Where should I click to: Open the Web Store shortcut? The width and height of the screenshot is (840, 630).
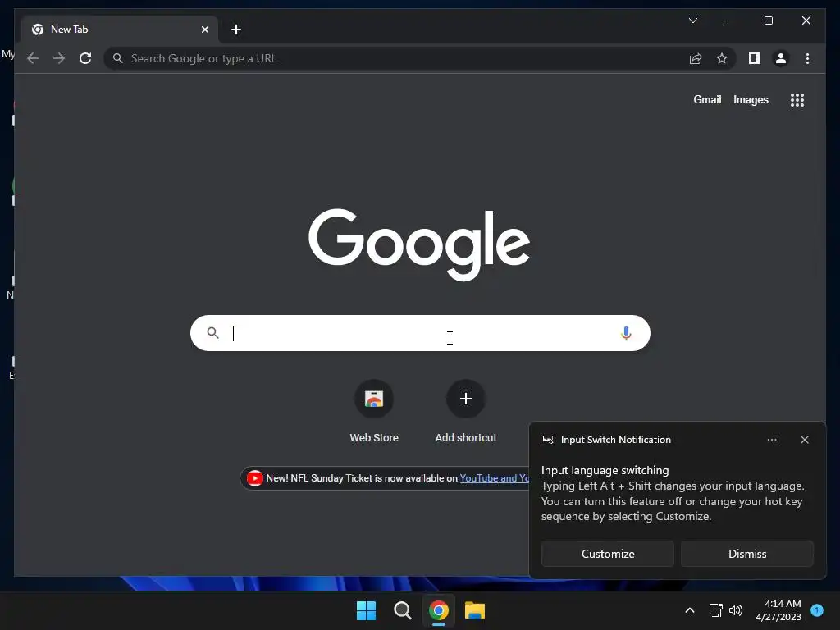(374, 399)
